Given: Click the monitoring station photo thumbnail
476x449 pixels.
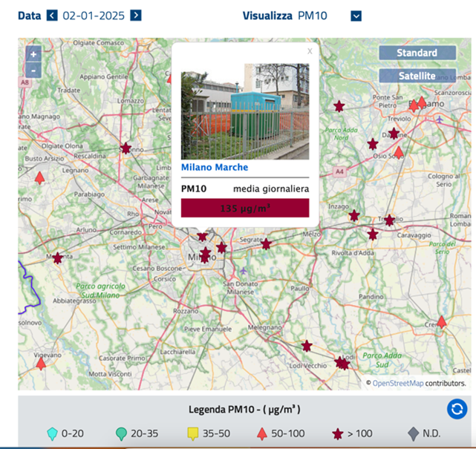Looking at the screenshot, I should 245,111.
